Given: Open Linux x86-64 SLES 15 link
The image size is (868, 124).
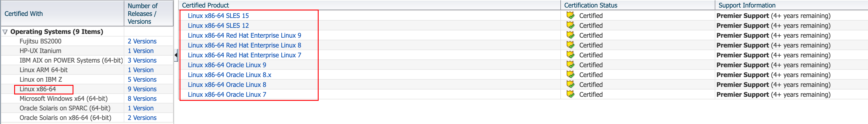Looking at the screenshot, I should point(218,16).
